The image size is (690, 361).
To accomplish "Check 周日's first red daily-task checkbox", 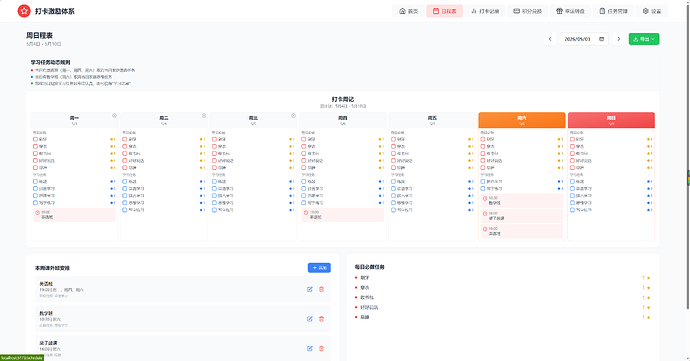I will 573,139.
